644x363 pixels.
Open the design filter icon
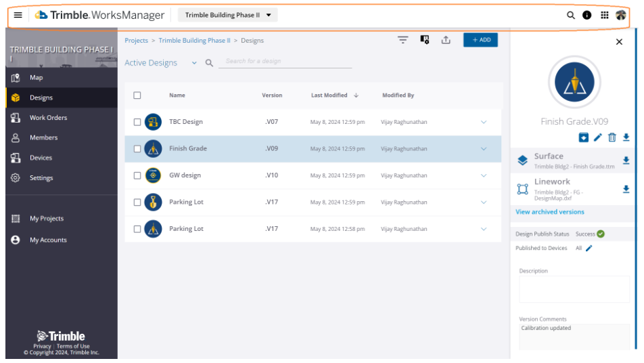[403, 40]
